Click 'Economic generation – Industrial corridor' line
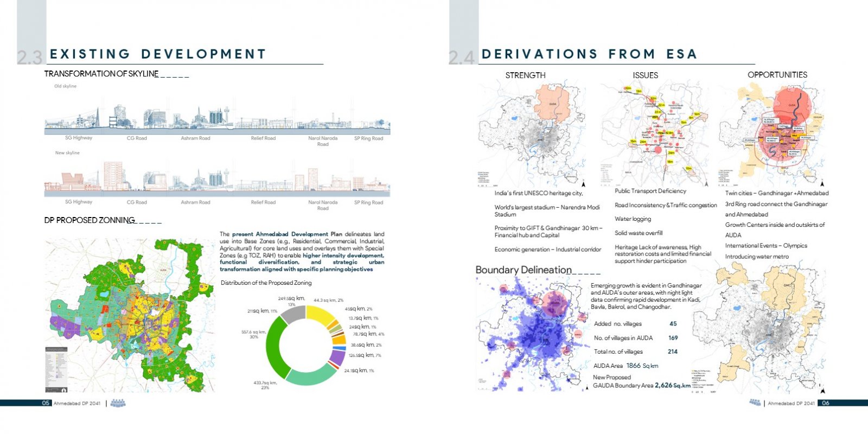Viewport: 868px width, 434px height. tap(548, 250)
